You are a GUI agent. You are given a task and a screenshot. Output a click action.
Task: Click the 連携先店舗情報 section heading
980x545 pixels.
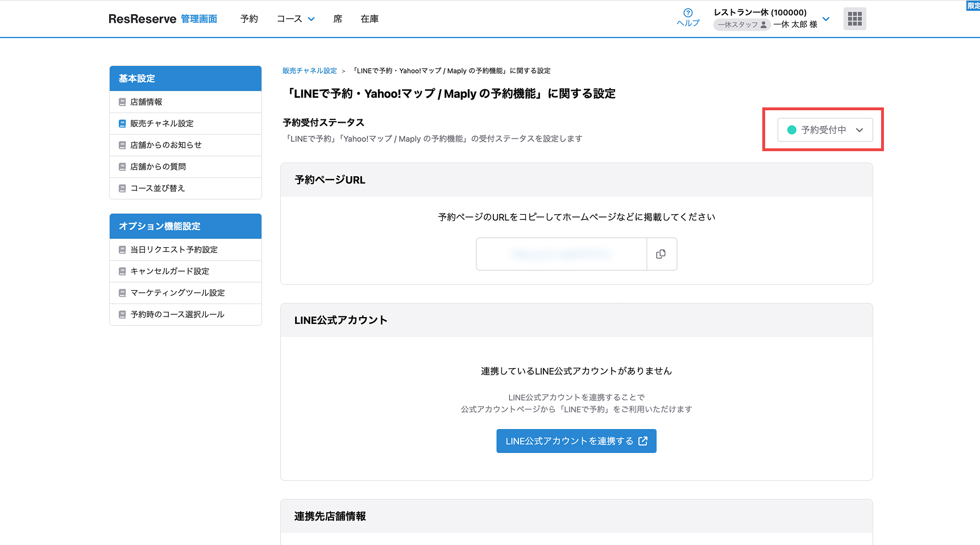330,517
